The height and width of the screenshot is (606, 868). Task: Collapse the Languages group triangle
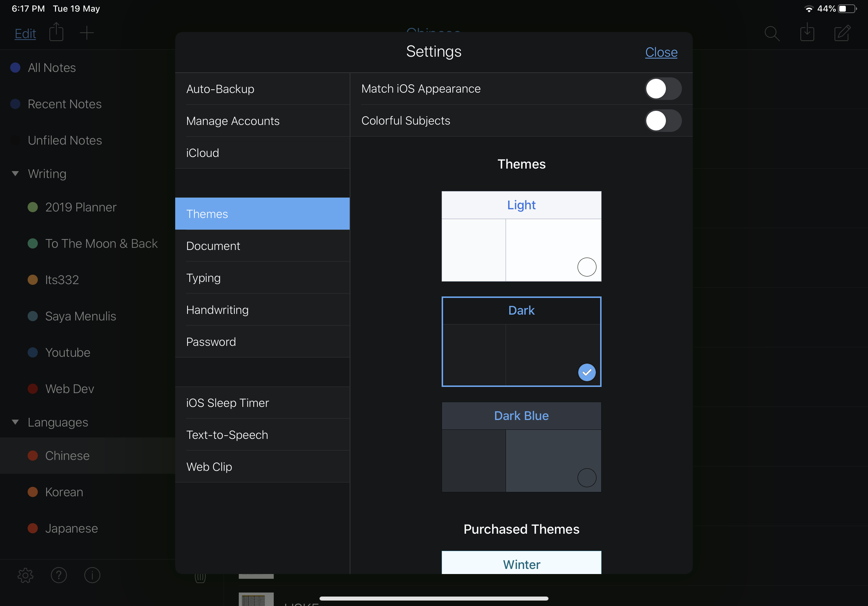[15, 422]
